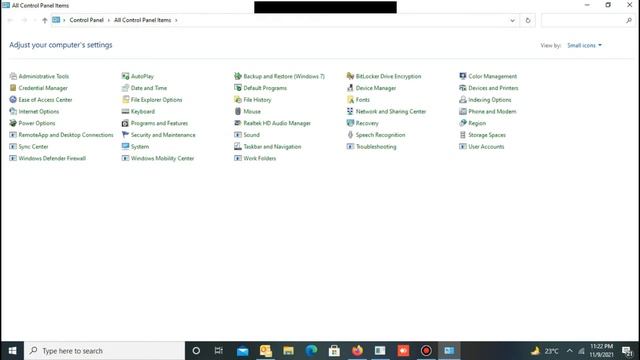Click the Security and Maintenance flag icon
Screen dimensions: 640x360
pos(125,135)
